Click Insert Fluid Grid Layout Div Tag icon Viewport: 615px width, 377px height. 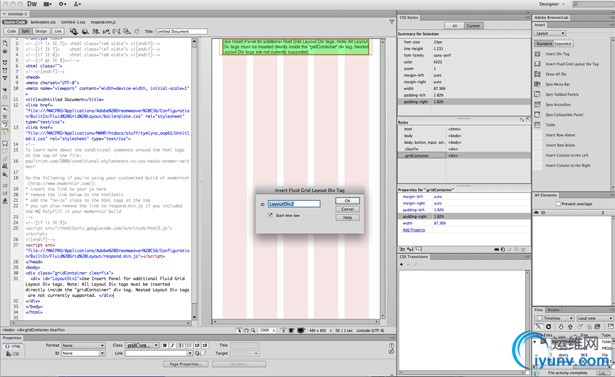coord(537,64)
